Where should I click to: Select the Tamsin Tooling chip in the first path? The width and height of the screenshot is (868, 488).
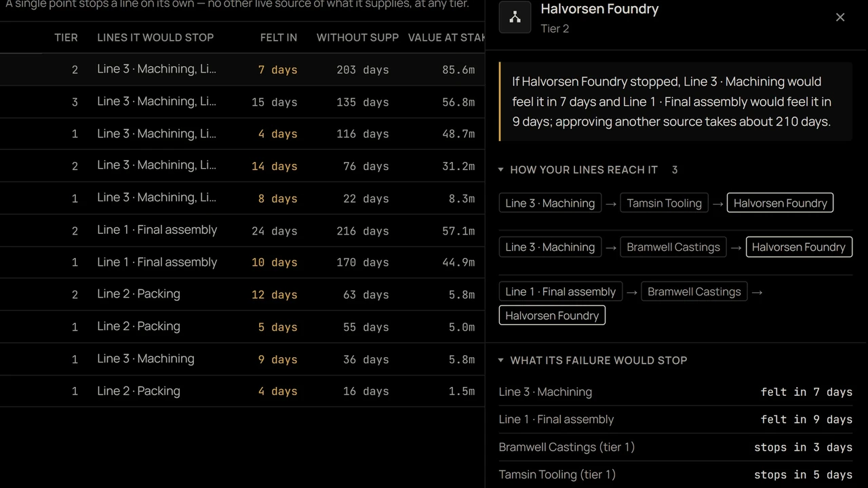pos(664,203)
